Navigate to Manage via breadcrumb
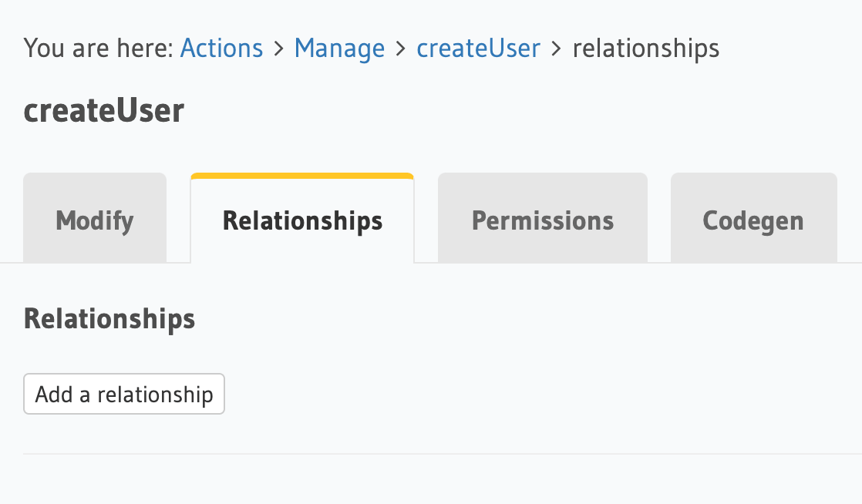Viewport: 862px width, 504px height. 339,48
